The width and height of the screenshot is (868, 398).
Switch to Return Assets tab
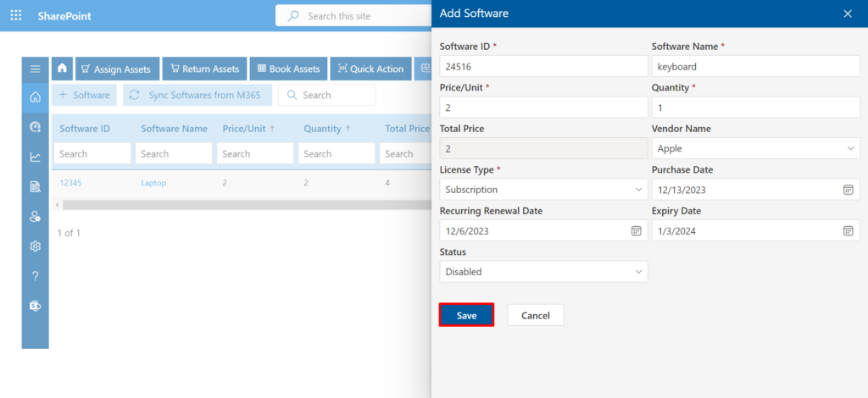coord(203,69)
